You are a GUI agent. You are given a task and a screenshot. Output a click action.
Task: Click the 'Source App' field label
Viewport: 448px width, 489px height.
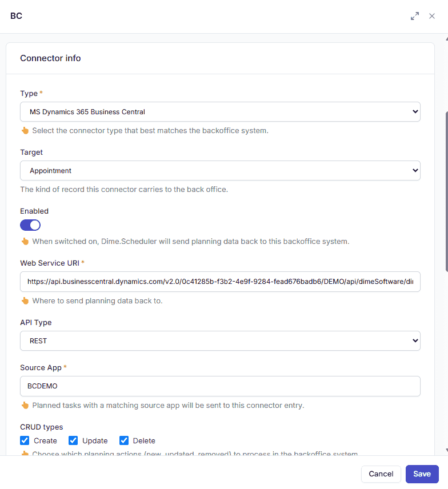point(41,368)
